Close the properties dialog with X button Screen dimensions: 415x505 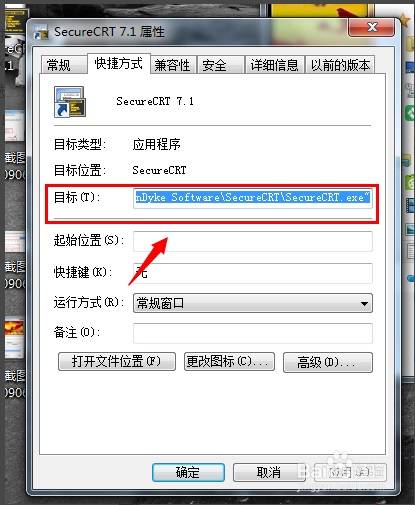pyautogui.click(x=372, y=27)
